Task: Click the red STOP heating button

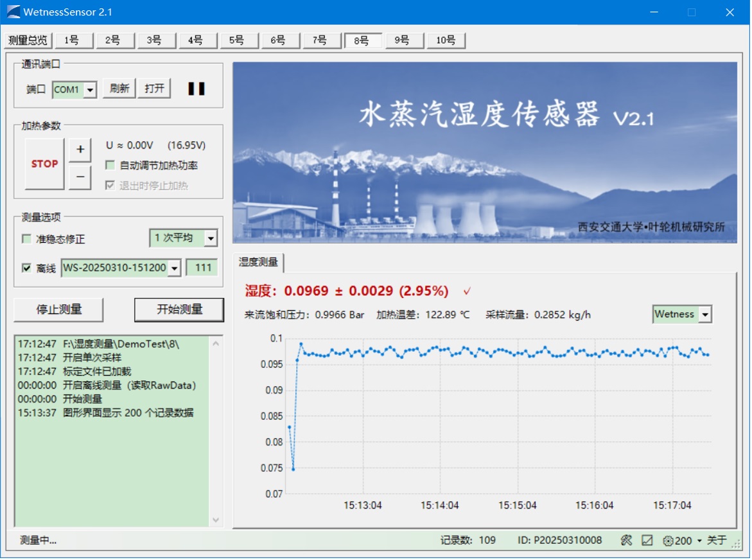Action: tap(44, 164)
